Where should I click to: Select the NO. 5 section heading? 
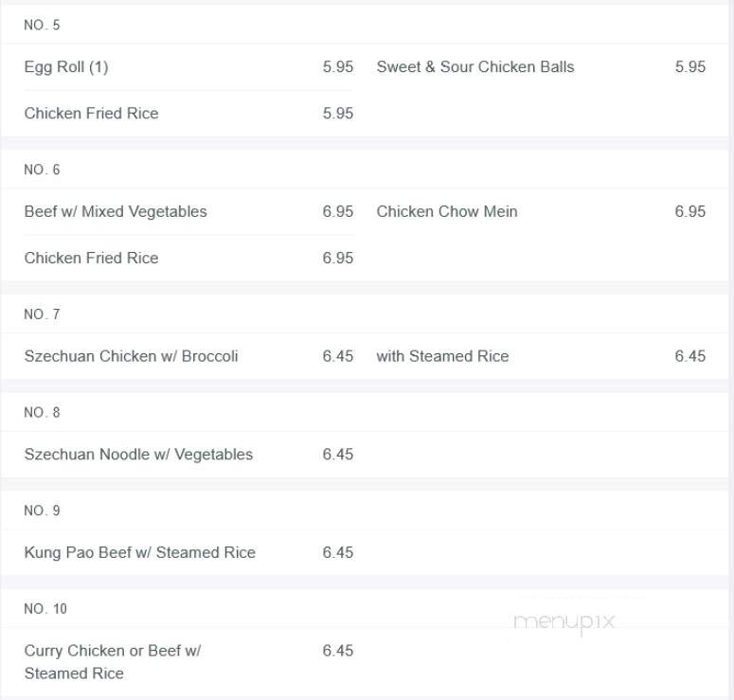[x=42, y=25]
